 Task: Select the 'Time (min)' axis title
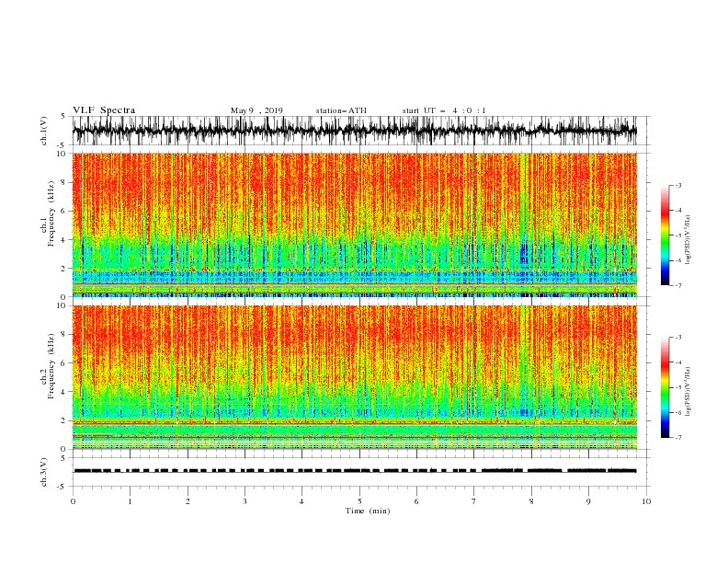[368, 511]
